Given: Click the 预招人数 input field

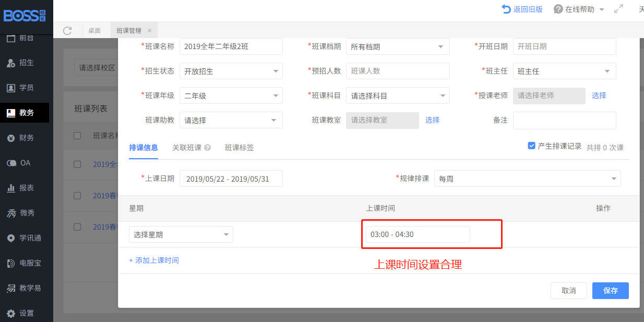Looking at the screenshot, I should 398,71.
